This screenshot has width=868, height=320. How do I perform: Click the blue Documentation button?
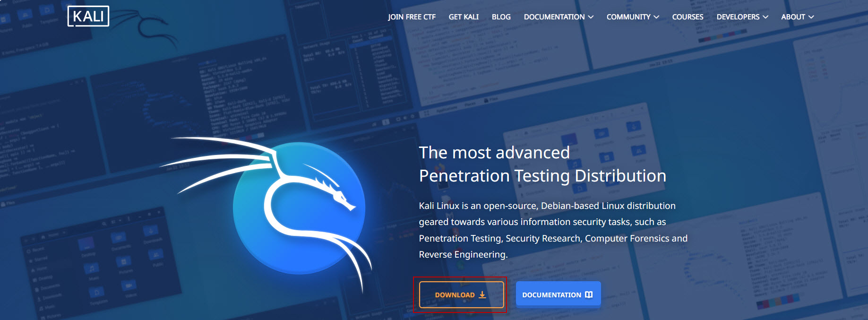[558, 294]
